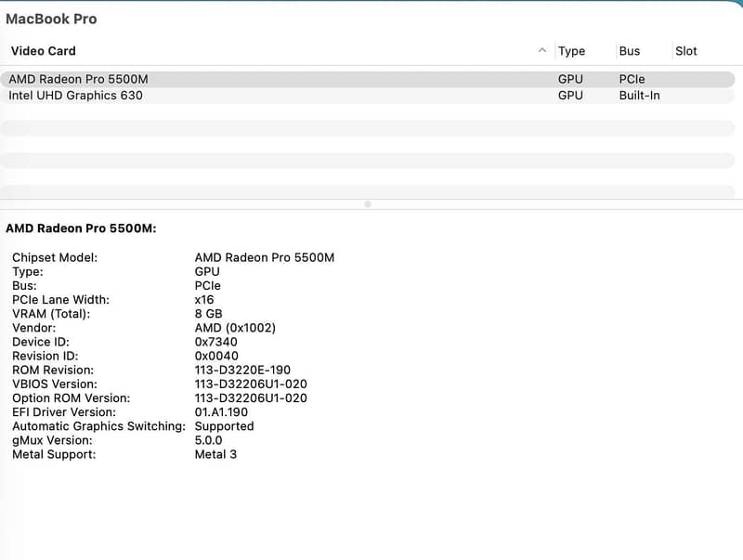This screenshot has height=560, width=743.
Task: Click the ROM Revision value 113-D3220E-190
Action: 242,370
